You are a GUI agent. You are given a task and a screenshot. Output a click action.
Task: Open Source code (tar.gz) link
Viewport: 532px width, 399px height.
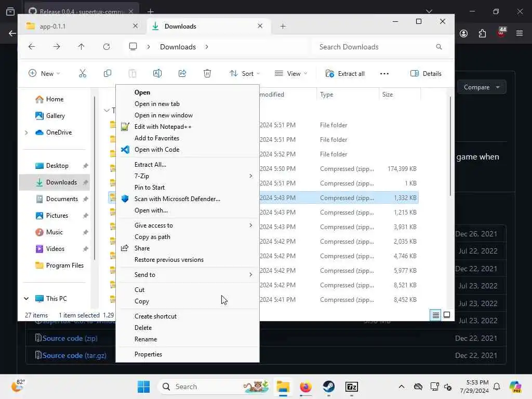pyautogui.click(x=74, y=355)
